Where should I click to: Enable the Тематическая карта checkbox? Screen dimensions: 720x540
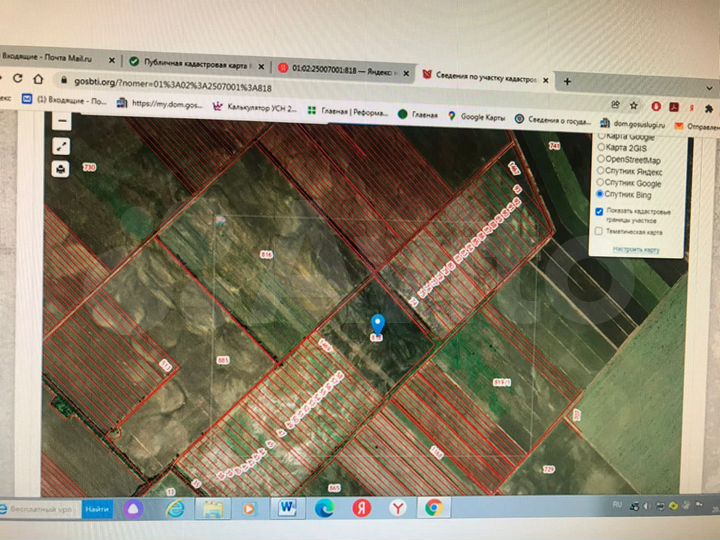(599, 231)
